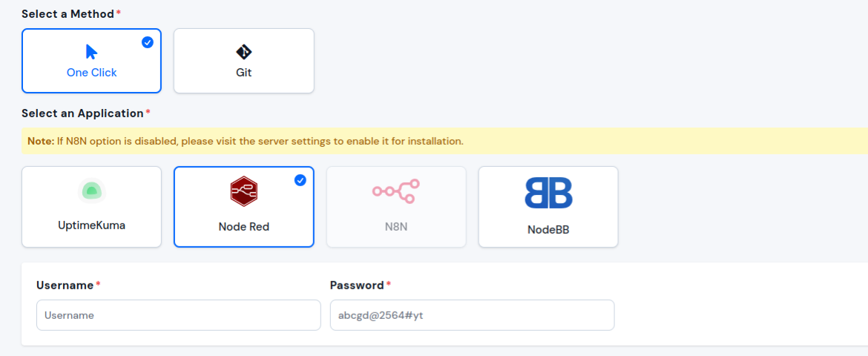
Task: Select the Git method label
Action: tap(244, 73)
